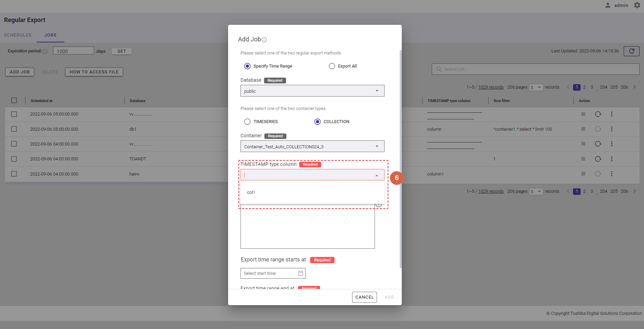Screen dimensions: 644x329
Task: Switch to the SCHEDULES tab
Action: (18, 35)
